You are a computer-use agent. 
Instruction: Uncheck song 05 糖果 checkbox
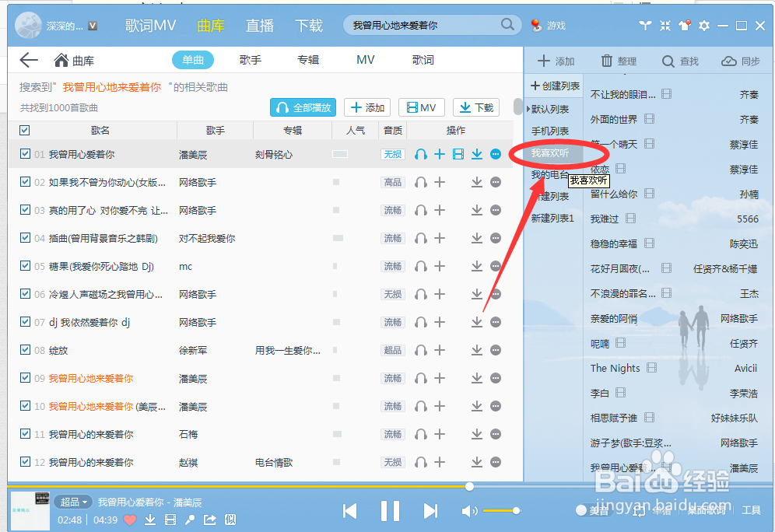pyautogui.click(x=25, y=266)
